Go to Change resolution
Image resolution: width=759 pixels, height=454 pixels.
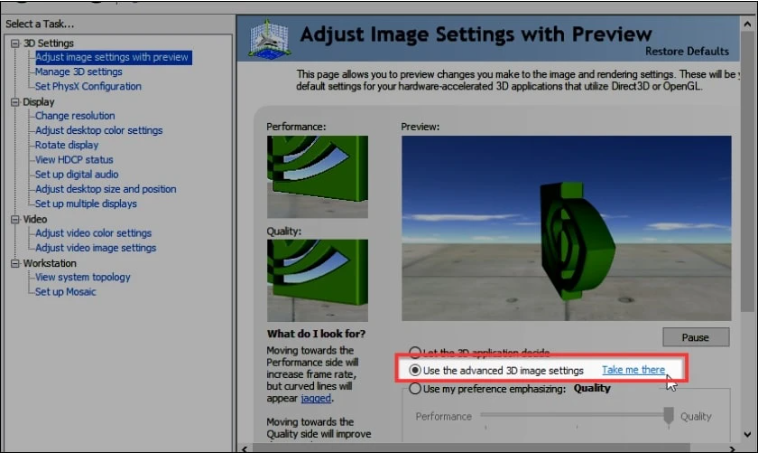coord(75,116)
